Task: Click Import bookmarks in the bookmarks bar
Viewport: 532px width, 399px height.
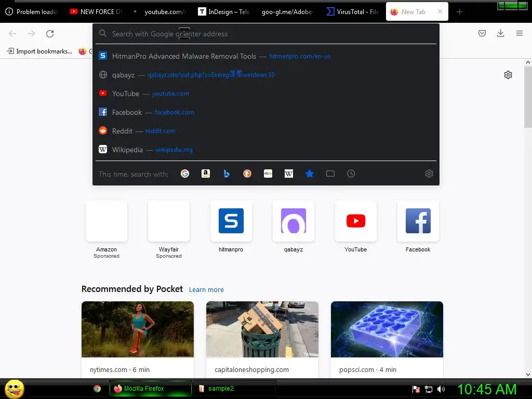Action: (39, 51)
